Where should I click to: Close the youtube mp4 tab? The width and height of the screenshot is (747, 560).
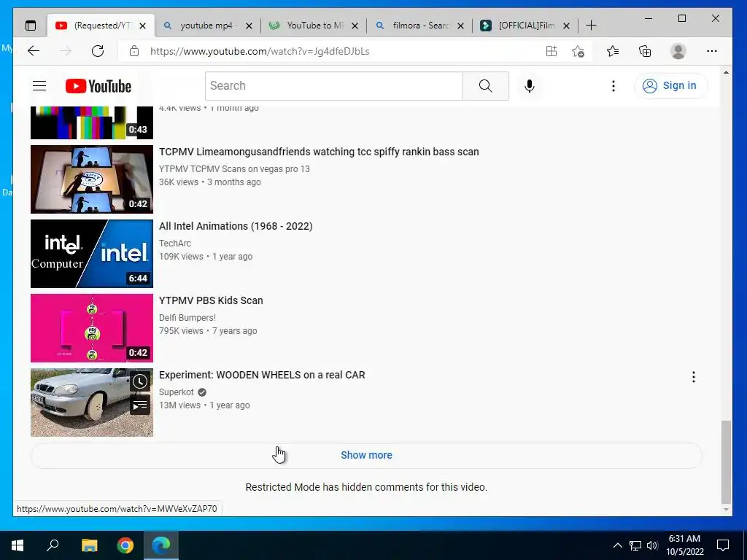[249, 26]
